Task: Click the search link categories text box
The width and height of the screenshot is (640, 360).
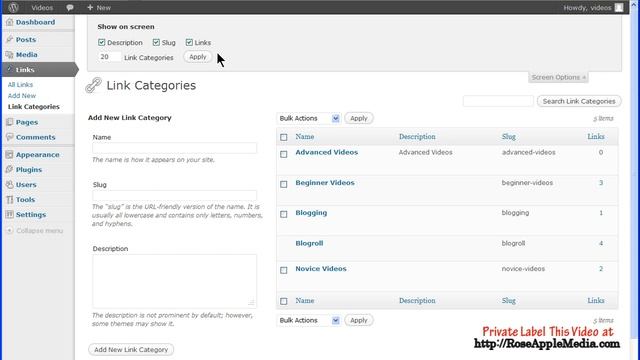Action: [x=498, y=101]
